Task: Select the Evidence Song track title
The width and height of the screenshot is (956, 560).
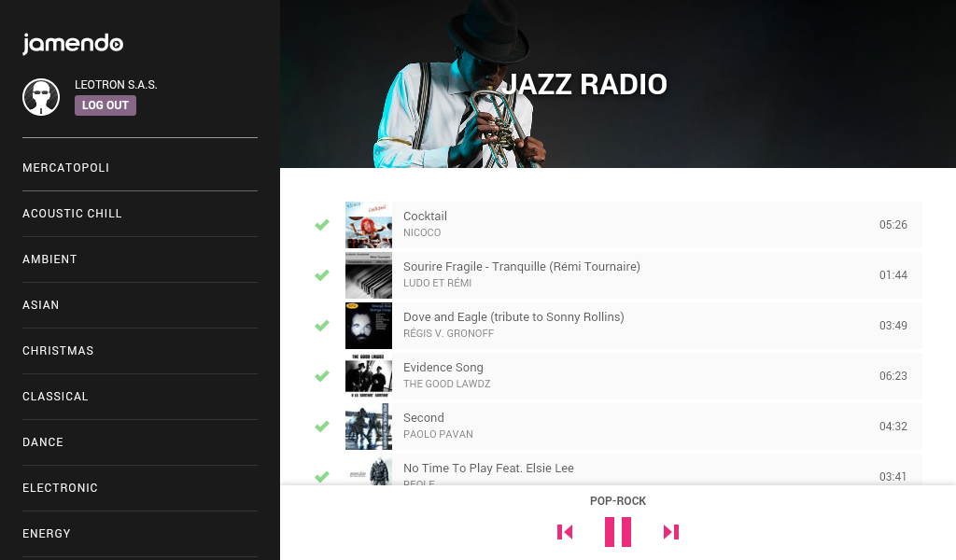Action: pyautogui.click(x=443, y=368)
